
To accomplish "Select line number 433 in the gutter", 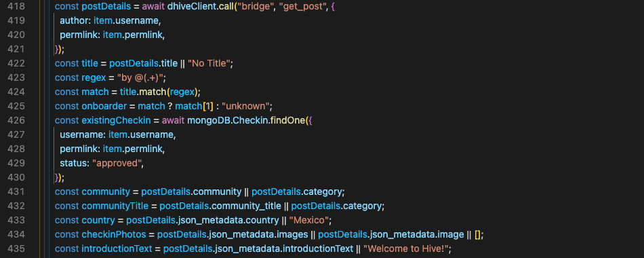I will click(16, 220).
